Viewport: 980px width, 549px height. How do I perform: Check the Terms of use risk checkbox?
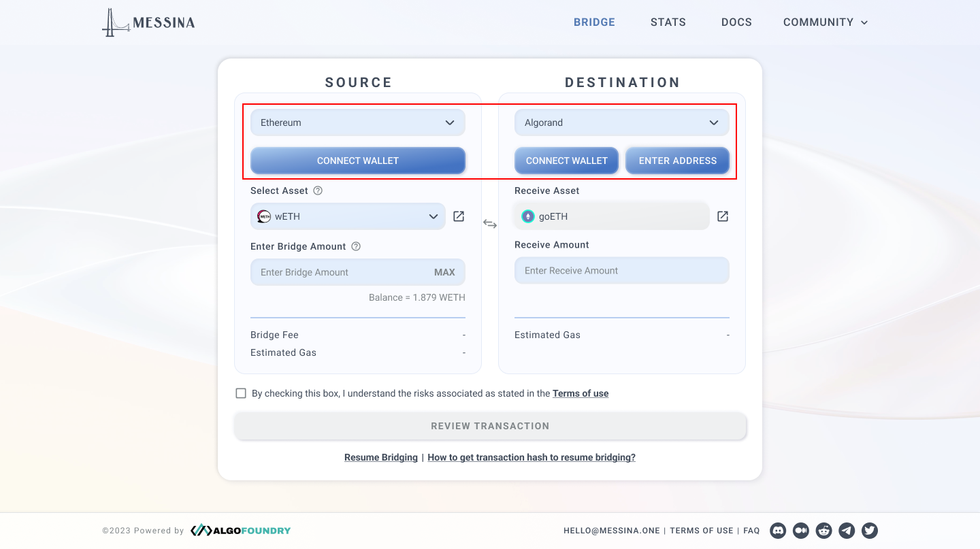coord(241,393)
